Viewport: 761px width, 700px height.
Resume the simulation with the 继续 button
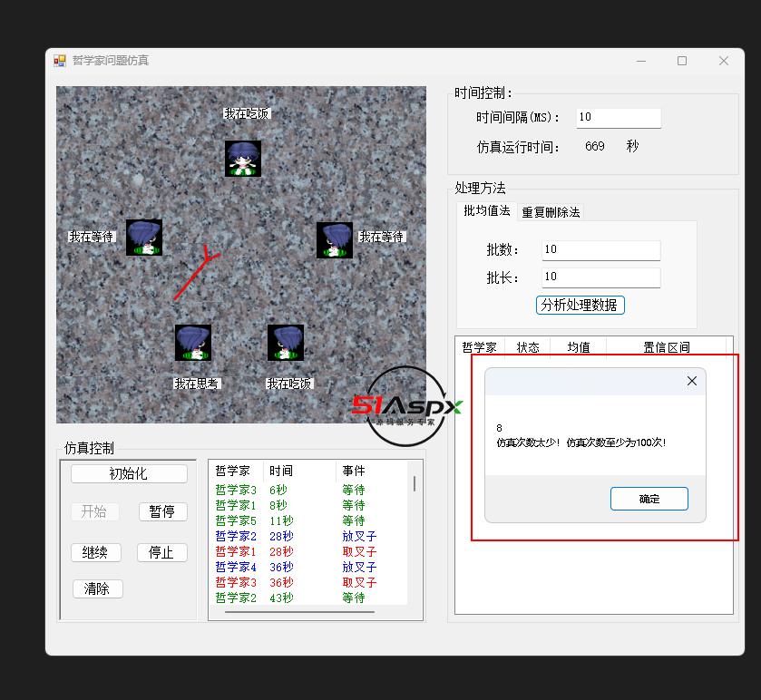pyautogui.click(x=95, y=552)
